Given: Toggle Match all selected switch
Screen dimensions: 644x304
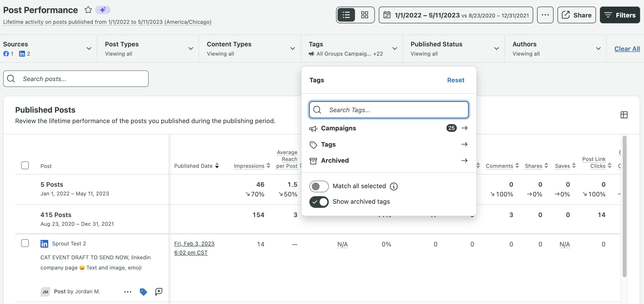Looking at the screenshot, I should click(x=319, y=186).
